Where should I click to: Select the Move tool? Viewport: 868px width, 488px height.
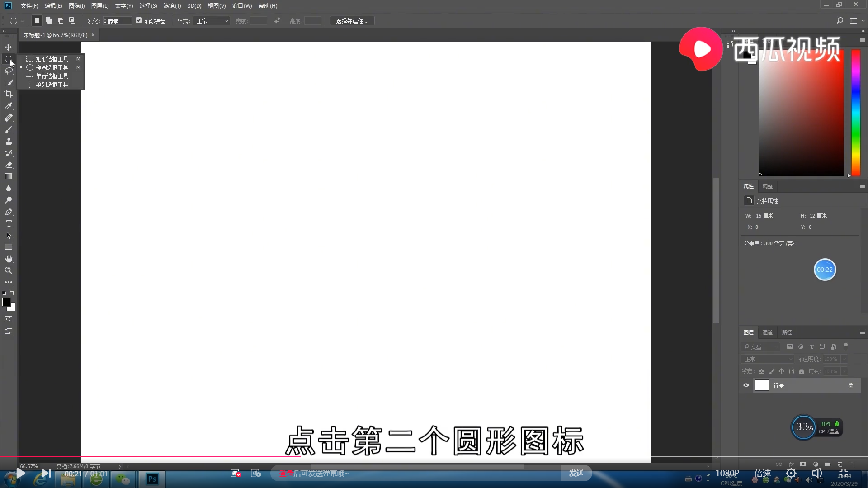[9, 47]
